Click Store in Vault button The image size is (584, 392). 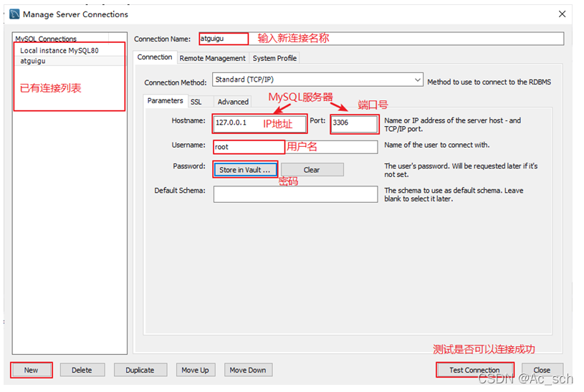pos(245,170)
